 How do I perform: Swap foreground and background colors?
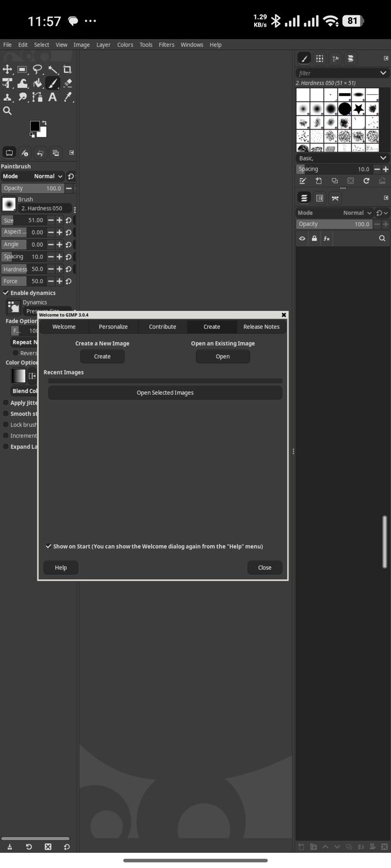(44, 123)
